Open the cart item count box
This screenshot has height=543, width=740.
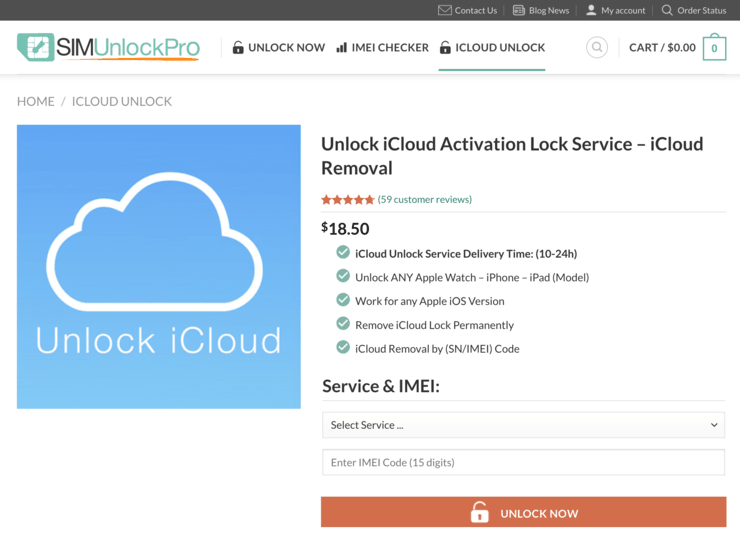[x=714, y=48]
